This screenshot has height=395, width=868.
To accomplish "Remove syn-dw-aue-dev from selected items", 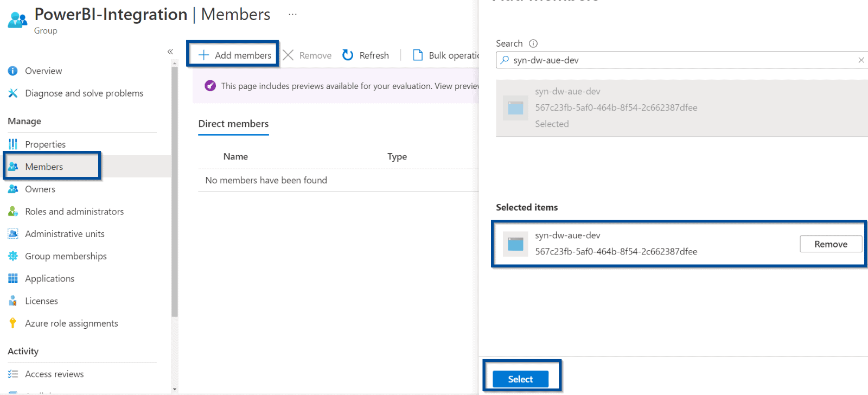I will pos(831,244).
